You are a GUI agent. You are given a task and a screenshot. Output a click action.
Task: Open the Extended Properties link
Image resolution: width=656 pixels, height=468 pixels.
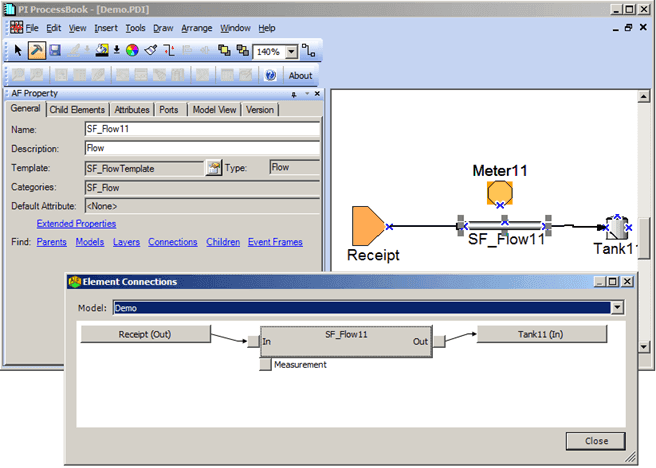click(x=76, y=224)
